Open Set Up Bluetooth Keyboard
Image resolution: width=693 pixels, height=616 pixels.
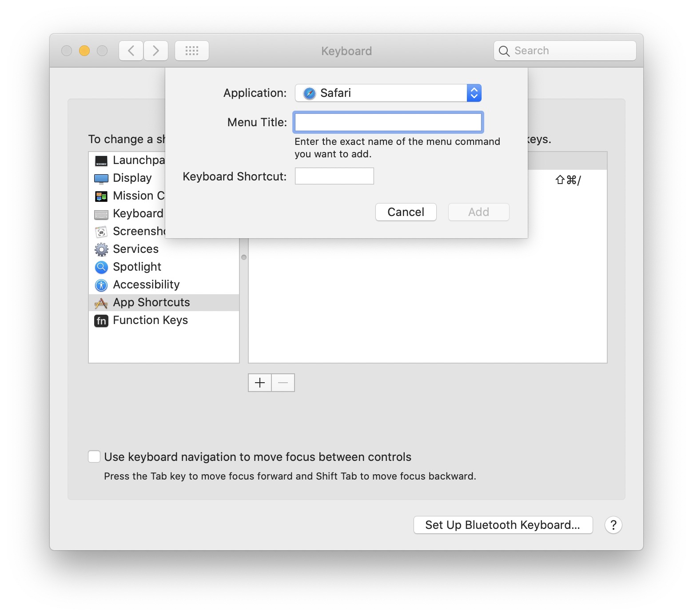point(503,525)
